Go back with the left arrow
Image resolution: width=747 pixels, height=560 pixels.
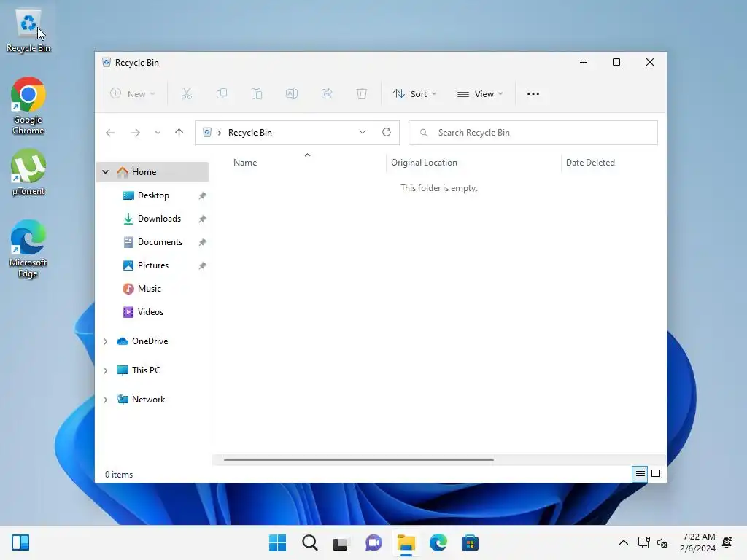coord(110,133)
